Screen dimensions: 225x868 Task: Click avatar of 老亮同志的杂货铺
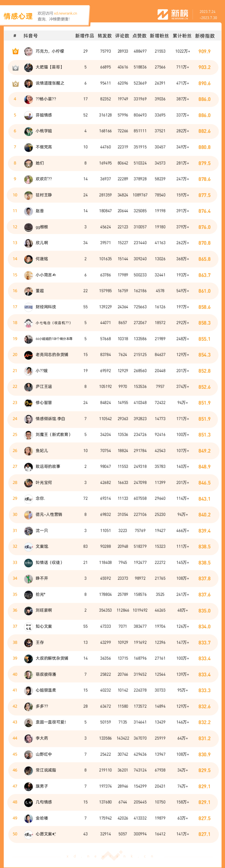28,355
